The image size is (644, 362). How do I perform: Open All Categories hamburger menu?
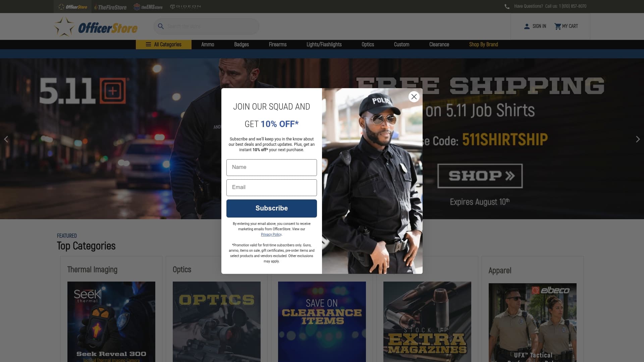tap(164, 45)
